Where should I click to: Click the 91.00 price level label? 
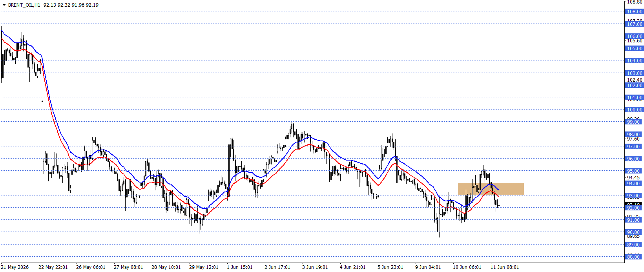634,220
